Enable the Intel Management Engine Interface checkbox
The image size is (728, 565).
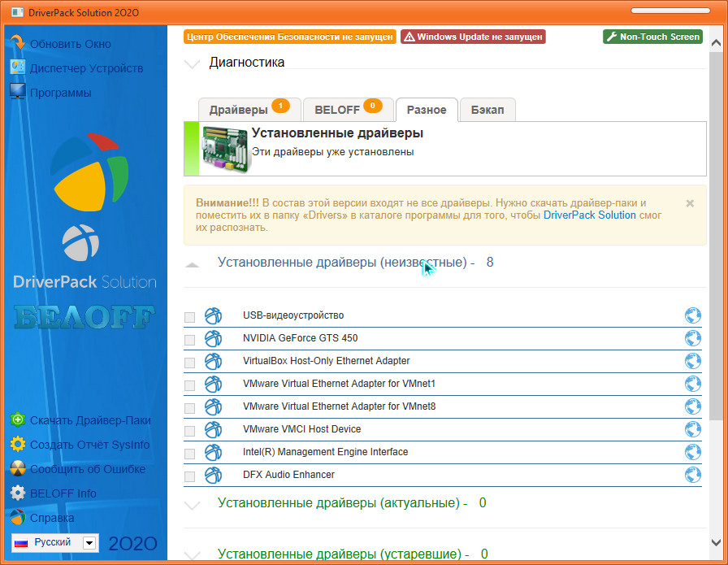pos(189,454)
